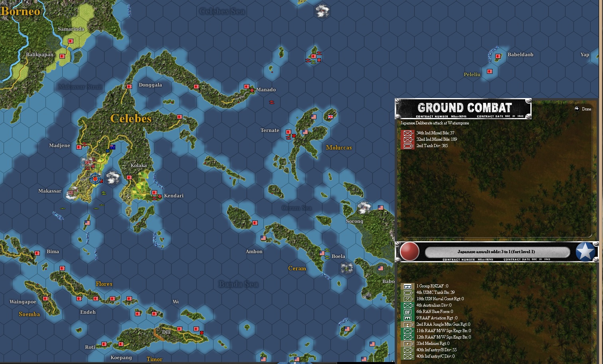Click the Makassar city label
The height and width of the screenshot is (364, 603).
click(50, 191)
